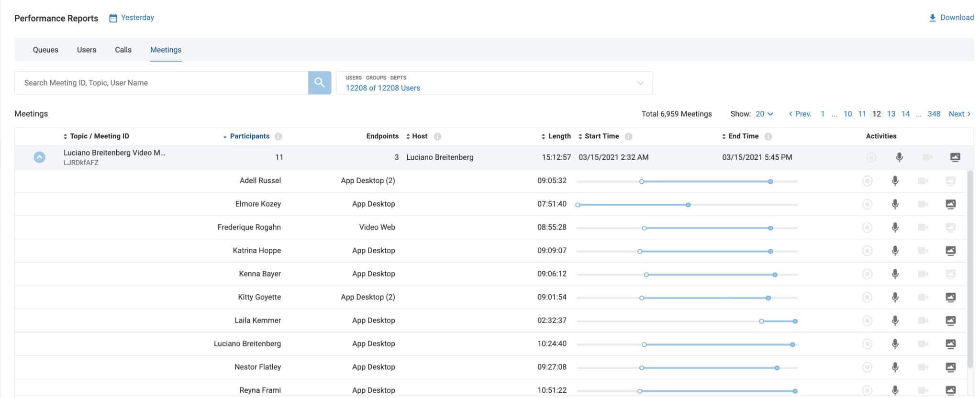Click recording icon in Laila Kemmer row
The image size is (980, 398).
pyautogui.click(x=867, y=321)
